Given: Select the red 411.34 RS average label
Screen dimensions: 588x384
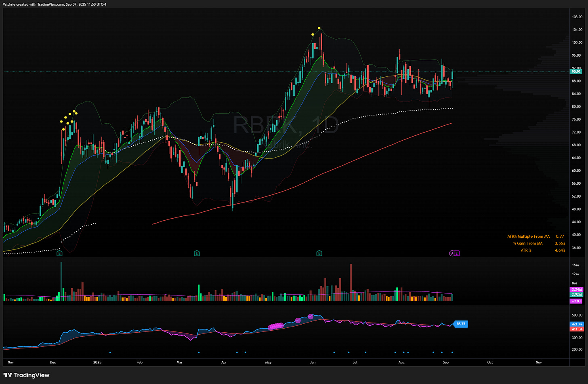Looking at the screenshot, I should click(x=577, y=329).
